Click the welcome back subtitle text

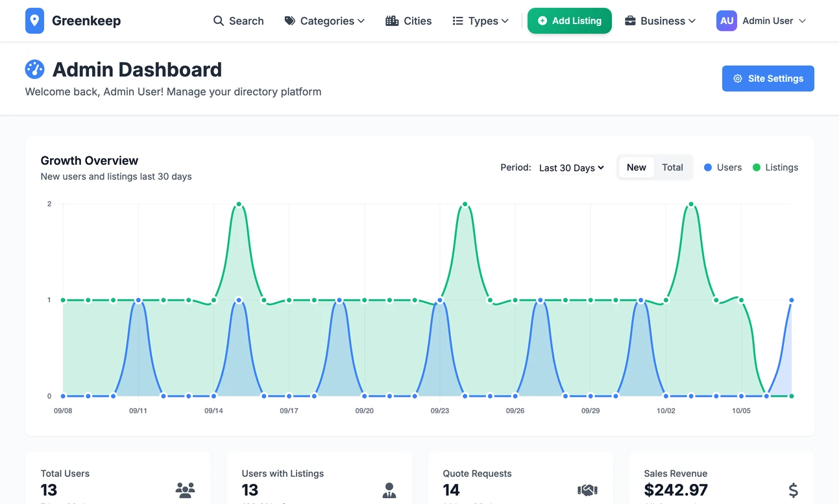tap(173, 92)
